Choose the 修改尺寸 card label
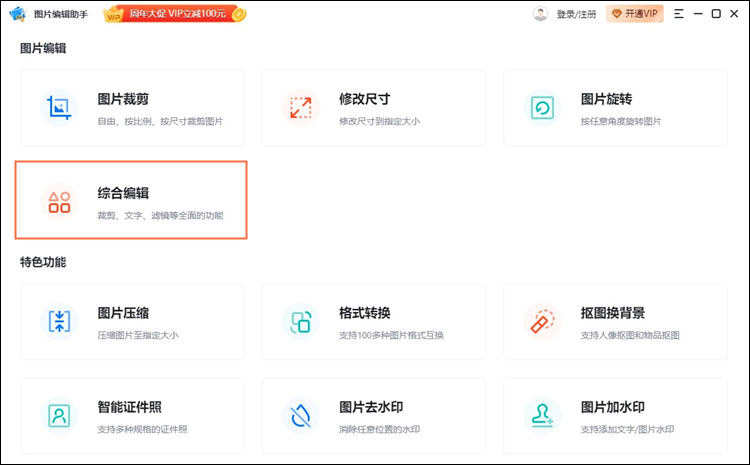The width and height of the screenshot is (750, 465). click(x=364, y=99)
